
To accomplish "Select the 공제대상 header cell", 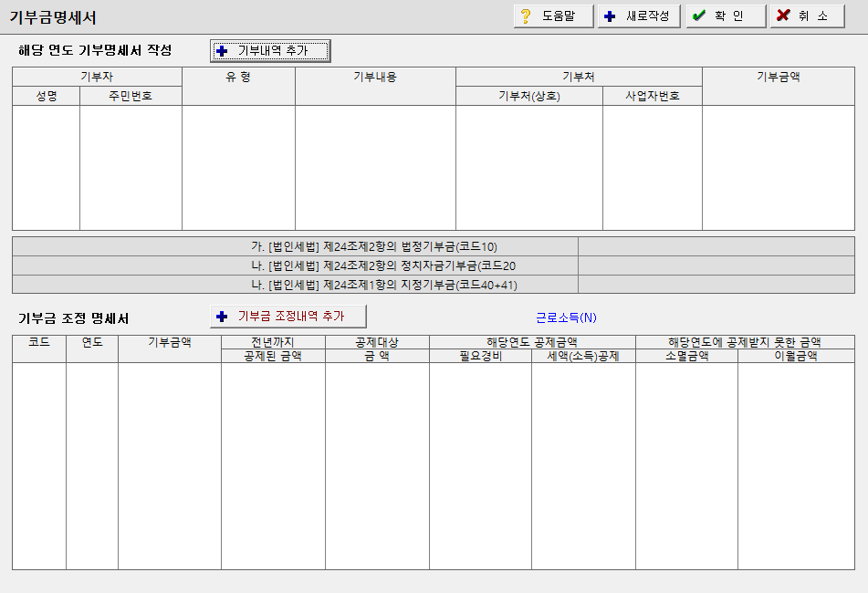I will (x=377, y=342).
